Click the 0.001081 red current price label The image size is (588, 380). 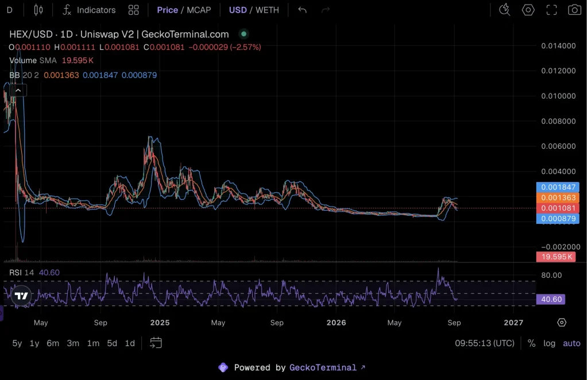tap(558, 208)
